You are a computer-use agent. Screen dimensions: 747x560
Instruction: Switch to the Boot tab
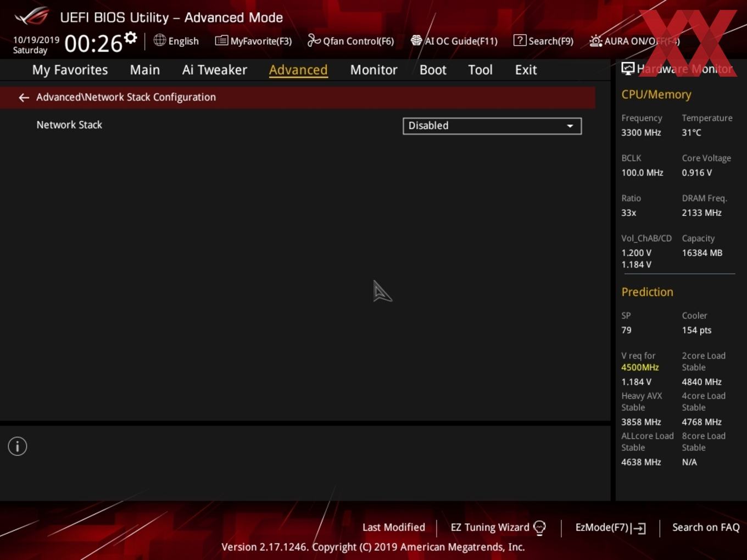[x=433, y=70]
